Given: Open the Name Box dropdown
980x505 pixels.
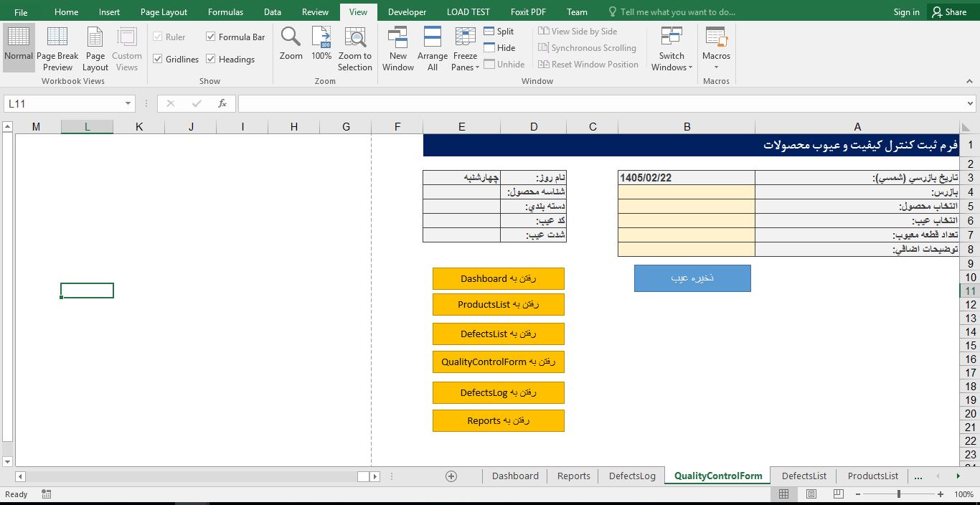Looking at the screenshot, I should (128, 103).
